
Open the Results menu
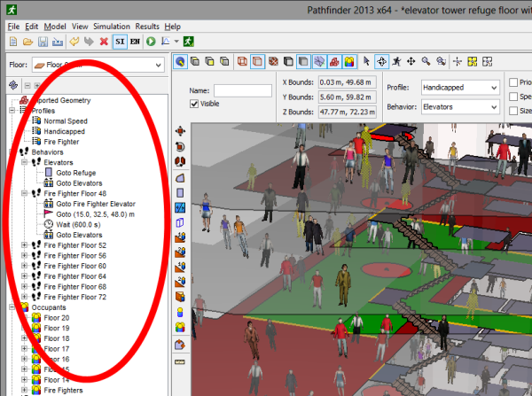[147, 27]
